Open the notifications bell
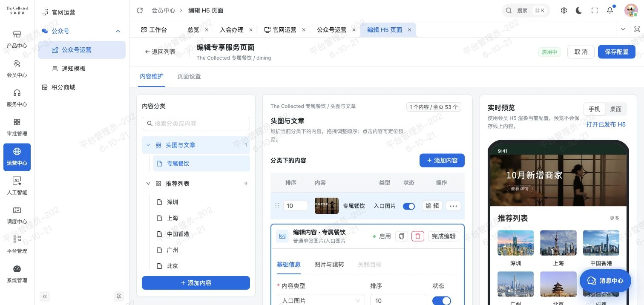Viewport: 644px width, 305px height. [x=610, y=11]
